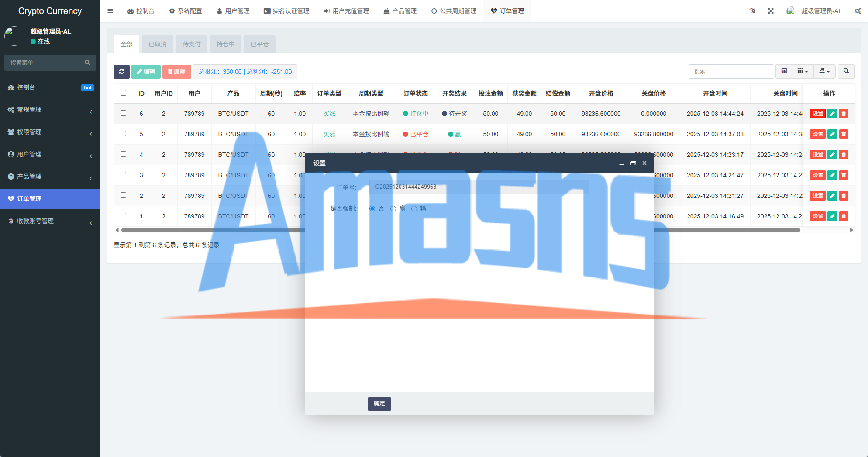The image size is (868, 457).
Task: Open 产品管理 in the top navigation
Action: [x=400, y=11]
